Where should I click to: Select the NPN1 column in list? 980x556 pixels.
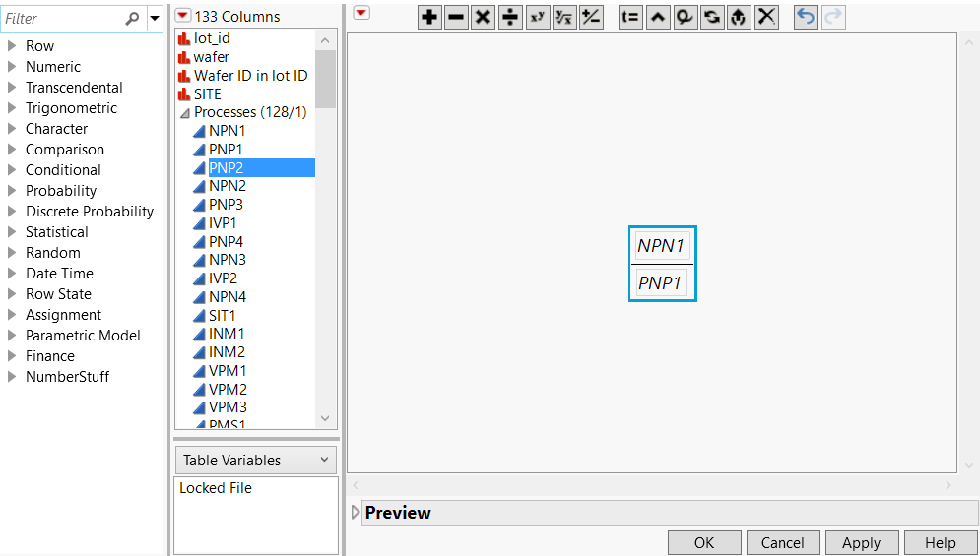[x=228, y=131]
